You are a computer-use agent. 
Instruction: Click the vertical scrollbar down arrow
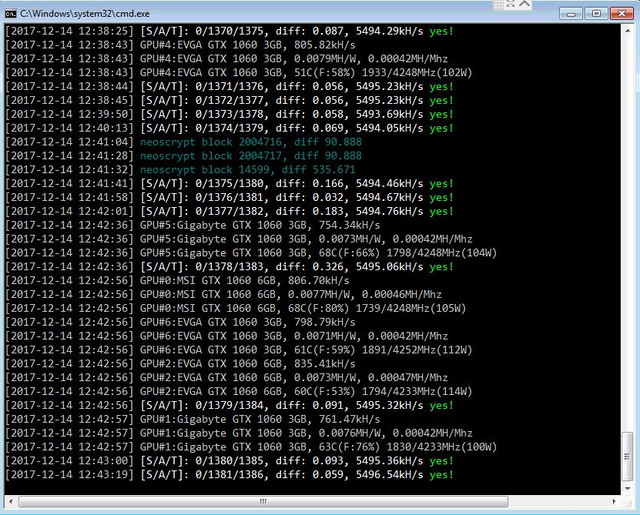[x=628, y=488]
